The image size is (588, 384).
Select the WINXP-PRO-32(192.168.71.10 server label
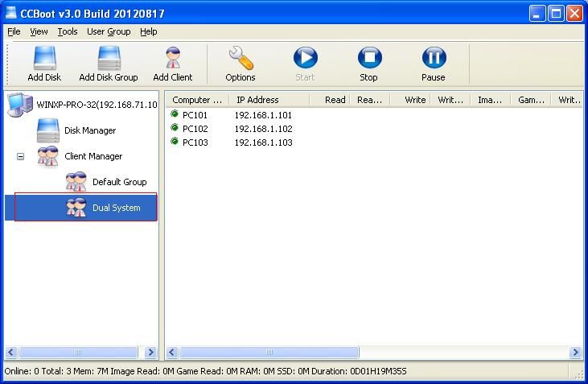click(x=97, y=105)
